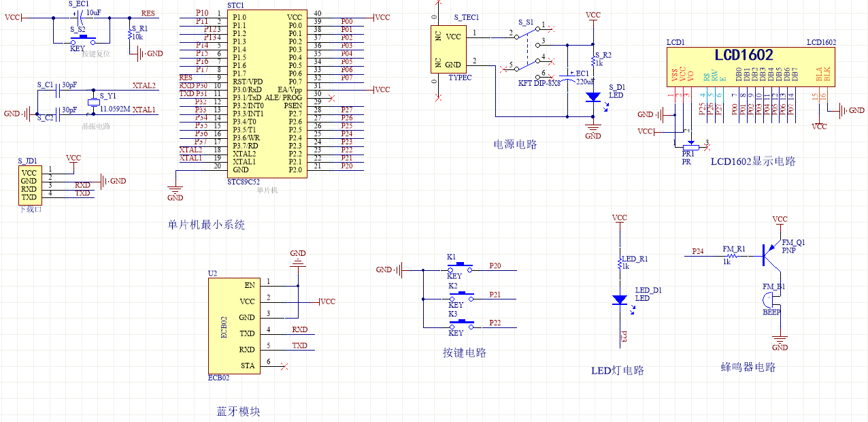
Task: Select the LED_D1 diode symbol
Action: pyautogui.click(x=619, y=299)
